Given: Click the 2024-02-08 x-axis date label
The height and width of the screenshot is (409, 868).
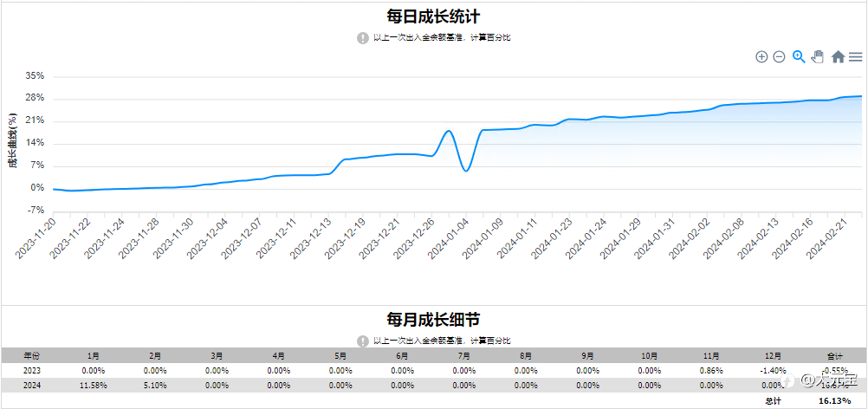Looking at the screenshot, I should coord(723,238).
